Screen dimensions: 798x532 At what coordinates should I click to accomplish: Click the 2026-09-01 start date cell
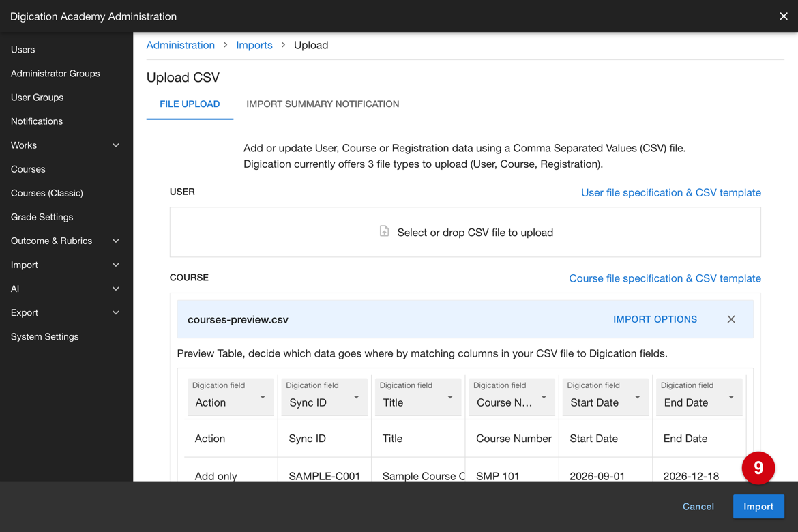click(x=605, y=476)
